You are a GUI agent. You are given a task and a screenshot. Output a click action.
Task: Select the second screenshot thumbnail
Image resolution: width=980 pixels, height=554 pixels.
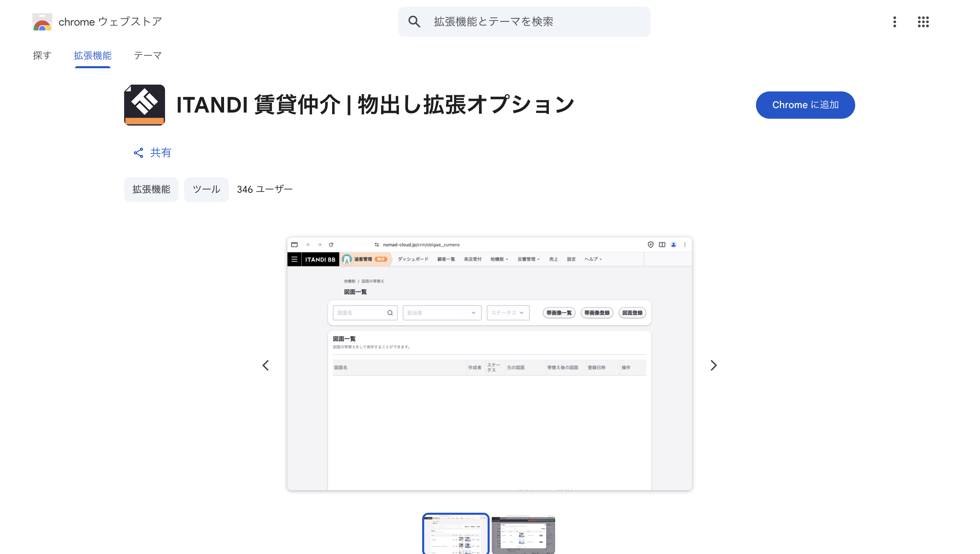(x=523, y=535)
